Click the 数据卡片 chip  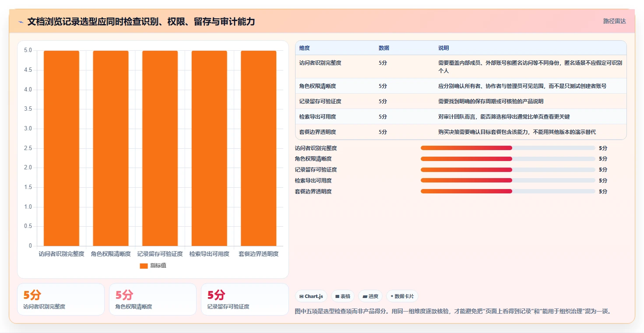(x=402, y=296)
